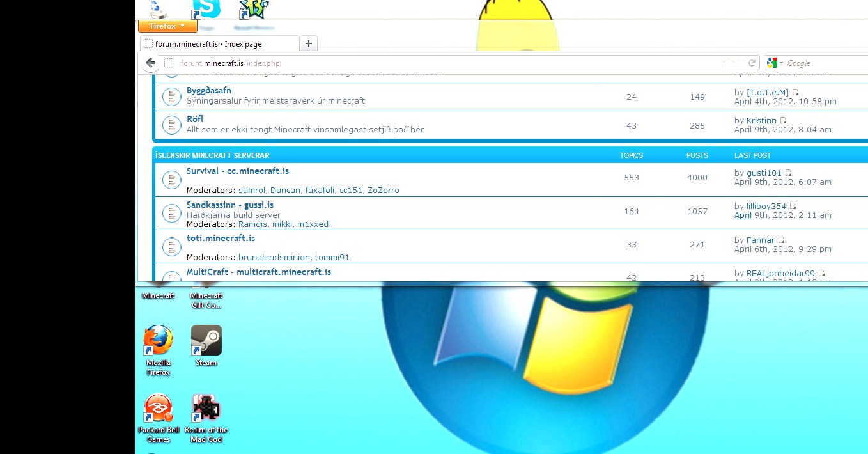Screen dimensions: 868x454
Task: Open the Sandkassinn - gussi.is forum
Action: (229, 205)
